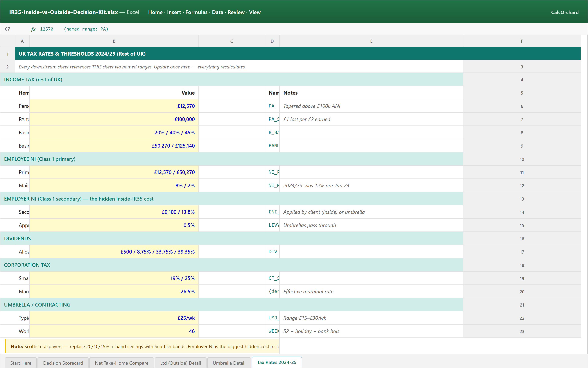The image size is (588, 368).
Task: Go to the Ltd (Outside) Detail tab
Action: click(180, 363)
